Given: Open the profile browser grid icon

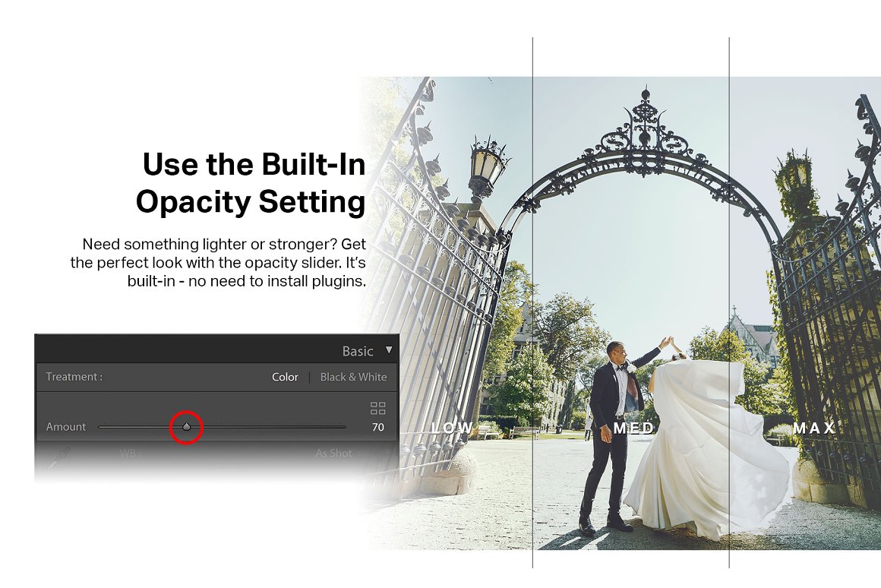Looking at the screenshot, I should pyautogui.click(x=378, y=408).
